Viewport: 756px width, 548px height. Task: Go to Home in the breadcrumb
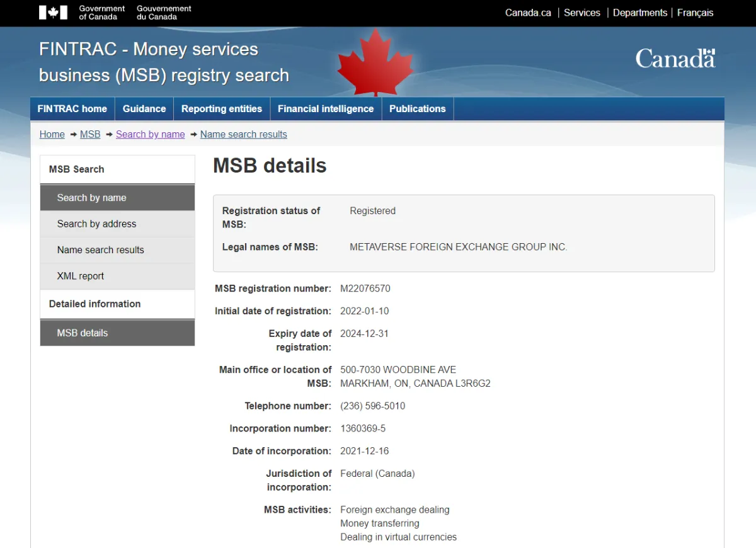(x=52, y=134)
